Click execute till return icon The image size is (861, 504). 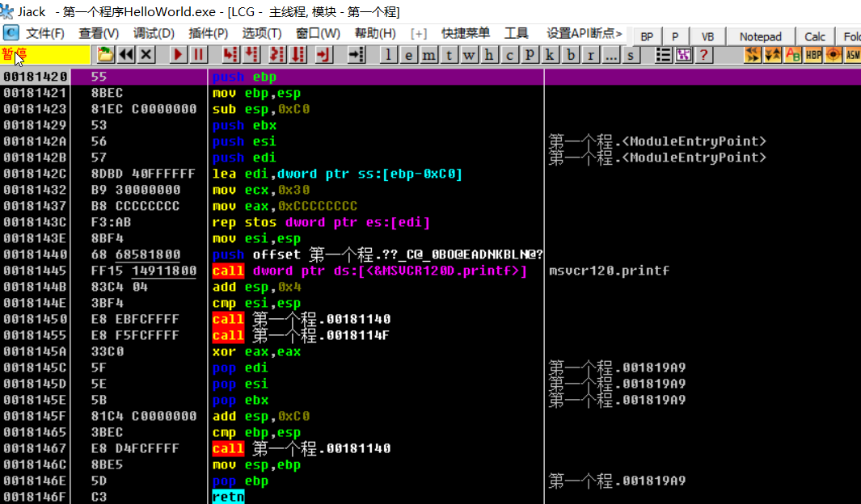pos(323,54)
